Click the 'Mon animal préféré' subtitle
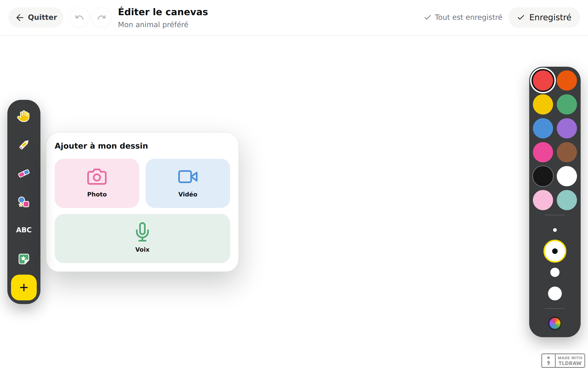The width and height of the screenshot is (588, 368). [x=153, y=25]
